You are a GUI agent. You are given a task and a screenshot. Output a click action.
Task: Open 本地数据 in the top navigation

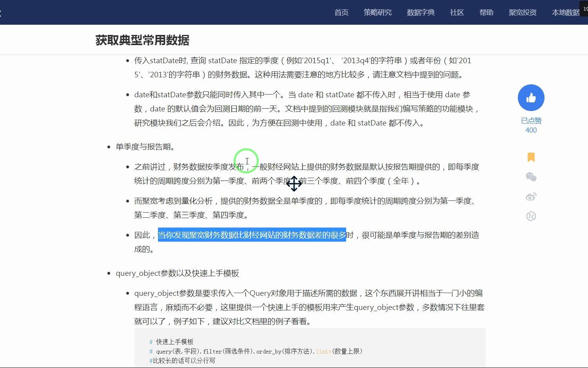[x=566, y=13]
